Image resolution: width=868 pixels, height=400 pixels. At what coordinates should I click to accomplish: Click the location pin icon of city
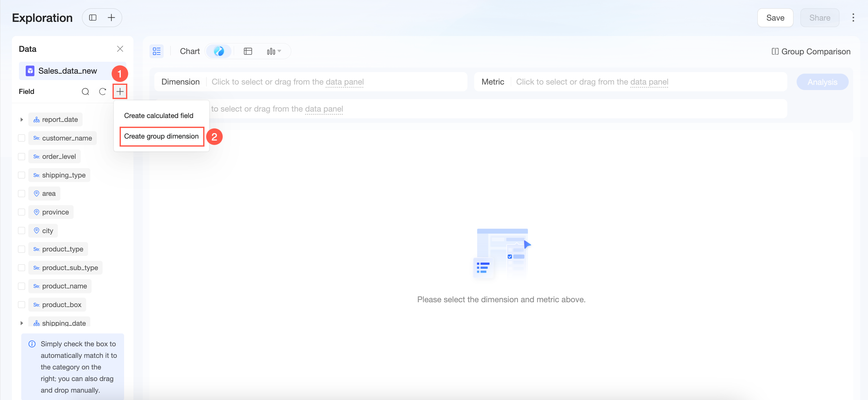coord(36,231)
